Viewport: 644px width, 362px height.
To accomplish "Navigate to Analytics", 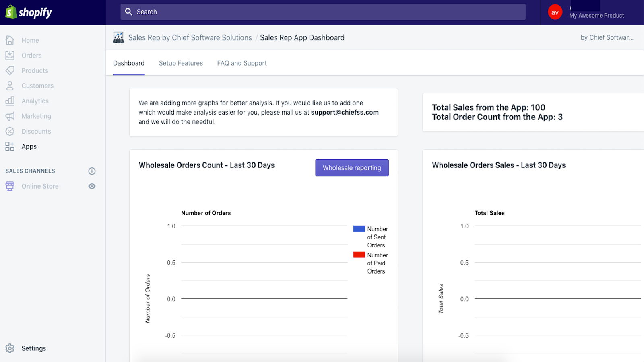I will 35,101.
